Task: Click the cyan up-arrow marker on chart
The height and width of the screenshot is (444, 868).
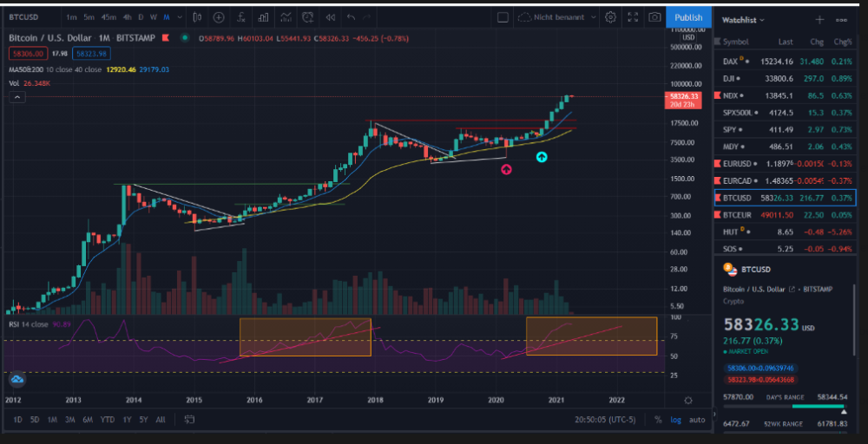Action: 542,157
